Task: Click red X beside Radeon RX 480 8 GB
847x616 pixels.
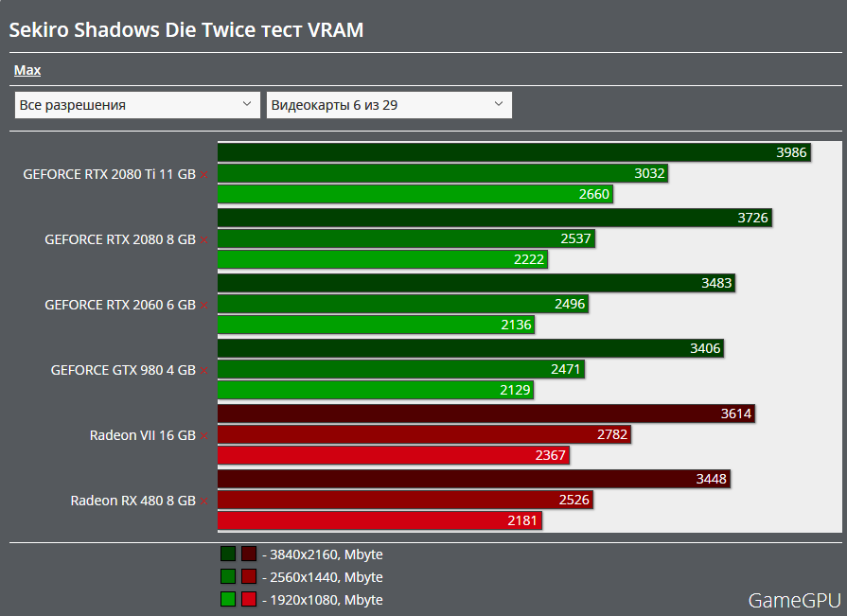Action: (203, 501)
